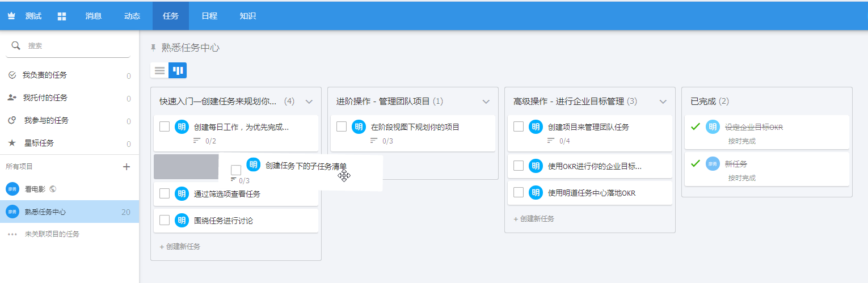Check the 围绕任务进行讨论 checkbox
This screenshot has width=868, height=283.
165,220
